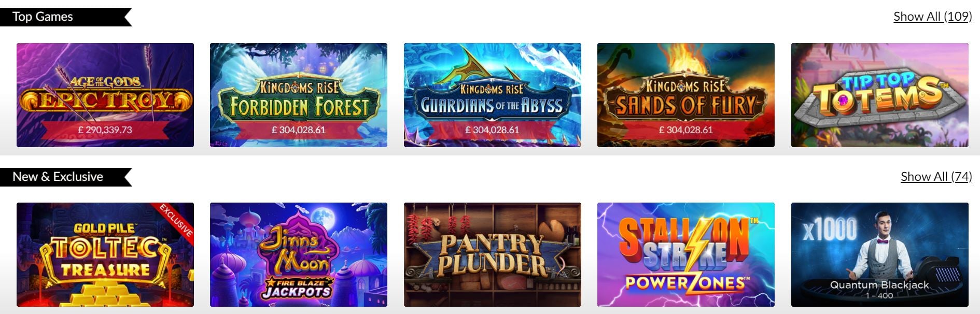Open Kingdoms Rise Guardians of the Abyss
This screenshot has width=980, height=314.
[493, 95]
